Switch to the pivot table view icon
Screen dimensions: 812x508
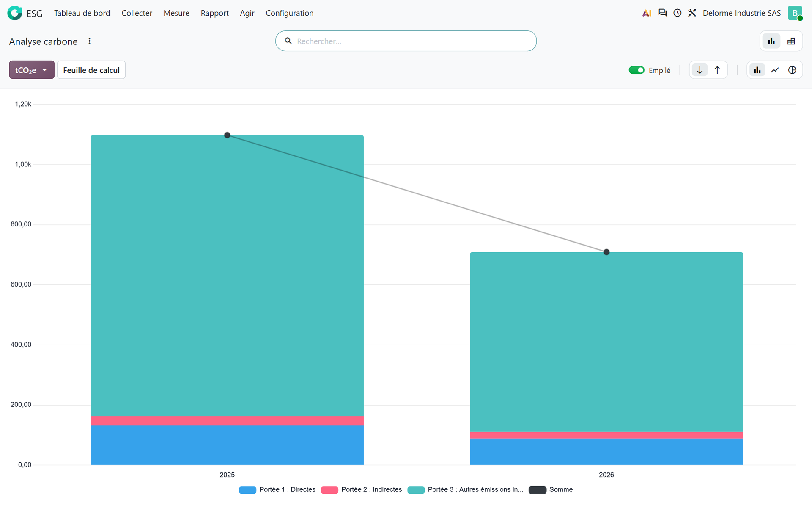791,41
